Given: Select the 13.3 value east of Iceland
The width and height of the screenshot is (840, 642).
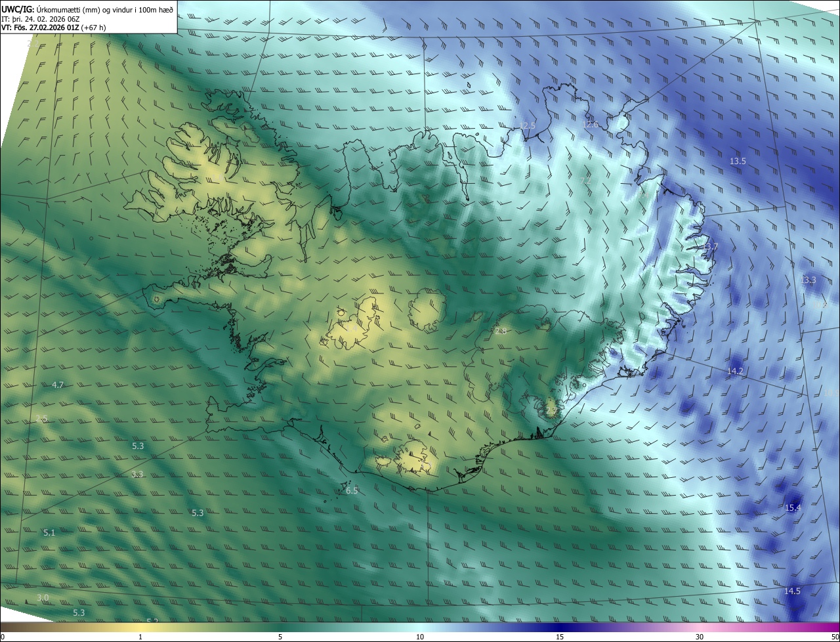Looking at the screenshot, I should pos(808,280).
